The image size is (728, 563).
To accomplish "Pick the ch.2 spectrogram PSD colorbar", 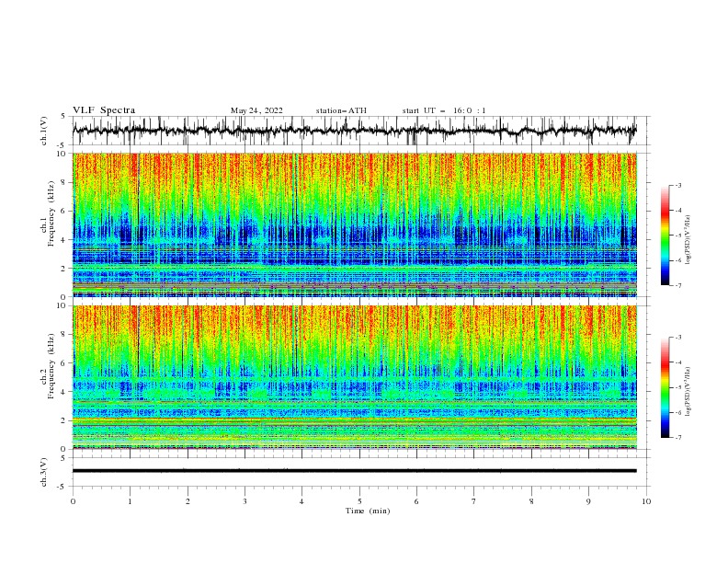I will [665, 387].
